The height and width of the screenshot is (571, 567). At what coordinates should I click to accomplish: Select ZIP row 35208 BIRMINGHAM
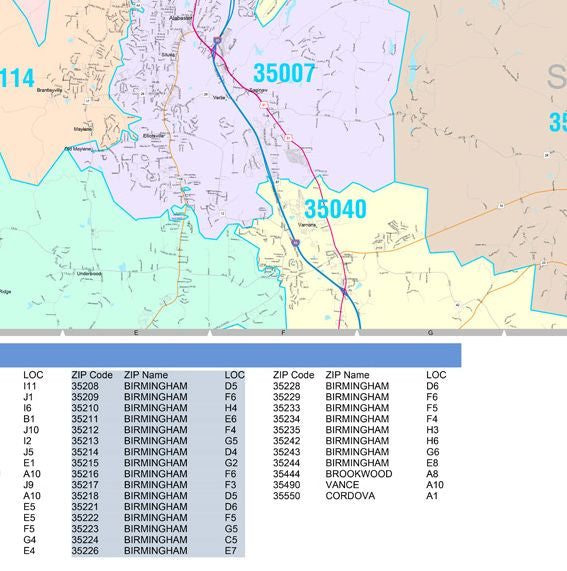(x=158, y=386)
